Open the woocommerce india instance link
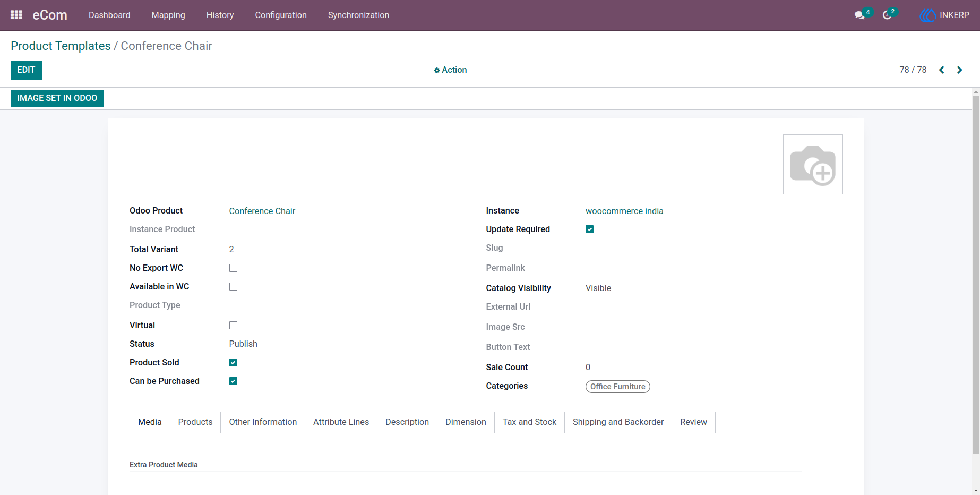980x495 pixels. [x=624, y=211]
